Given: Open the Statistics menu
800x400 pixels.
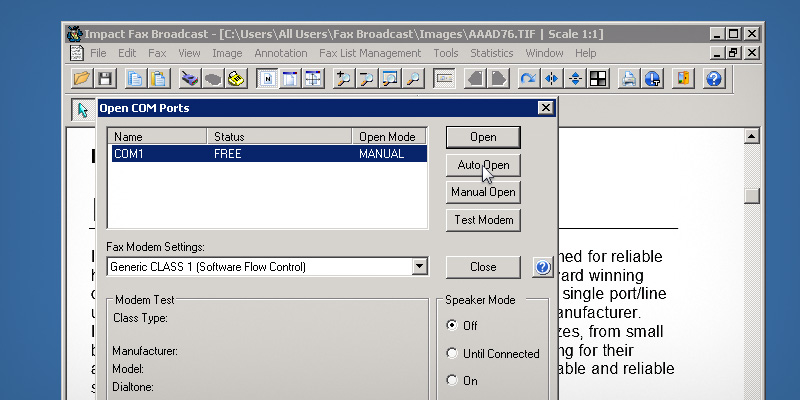Looking at the screenshot, I should coord(491,53).
